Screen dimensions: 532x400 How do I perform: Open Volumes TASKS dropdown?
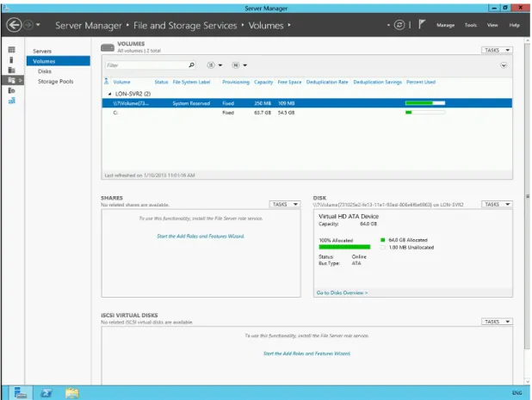(497, 50)
